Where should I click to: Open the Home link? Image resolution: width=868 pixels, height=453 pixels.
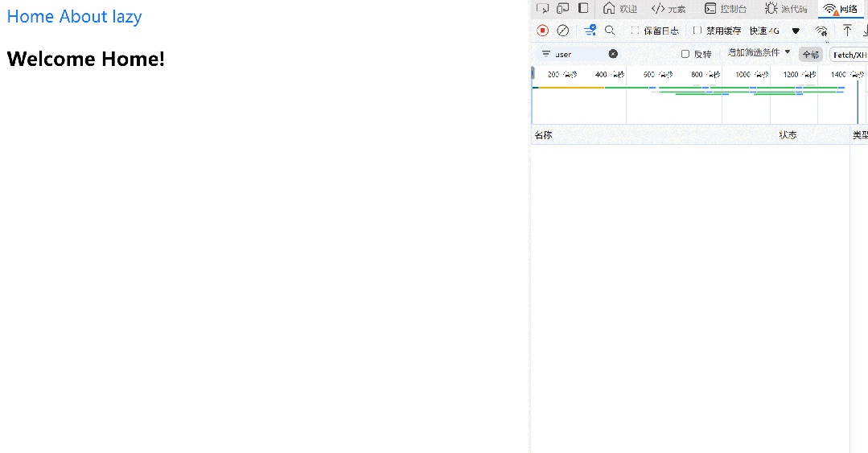coord(30,17)
